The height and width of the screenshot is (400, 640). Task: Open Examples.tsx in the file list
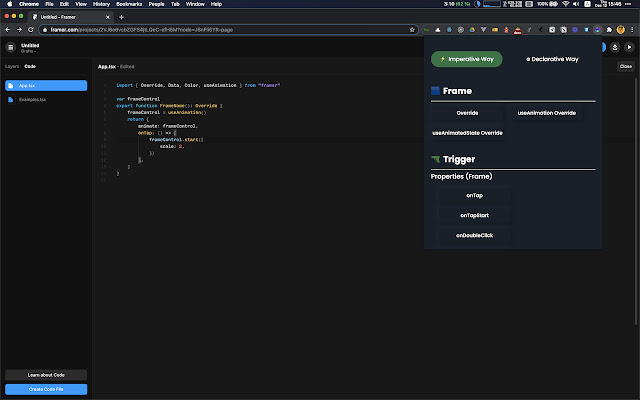[x=46, y=100]
